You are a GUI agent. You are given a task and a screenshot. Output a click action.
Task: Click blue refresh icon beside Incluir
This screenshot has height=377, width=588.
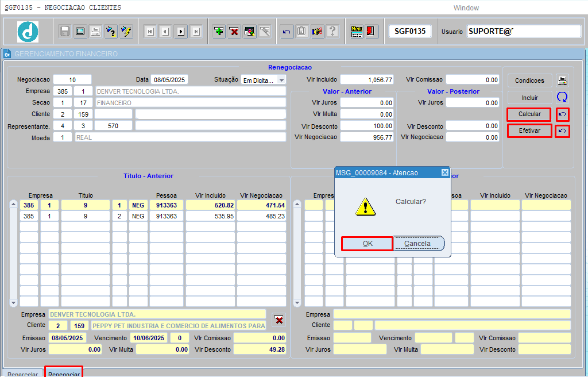(562, 98)
